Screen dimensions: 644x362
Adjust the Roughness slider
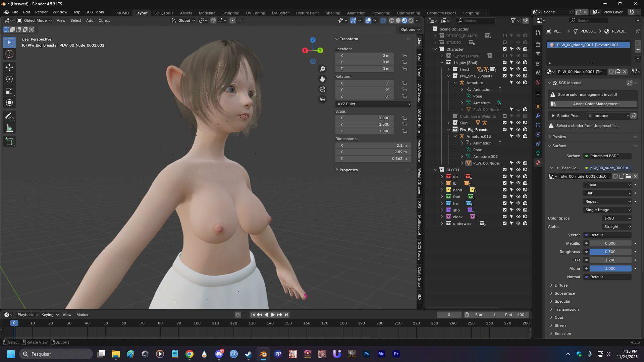coord(610,252)
